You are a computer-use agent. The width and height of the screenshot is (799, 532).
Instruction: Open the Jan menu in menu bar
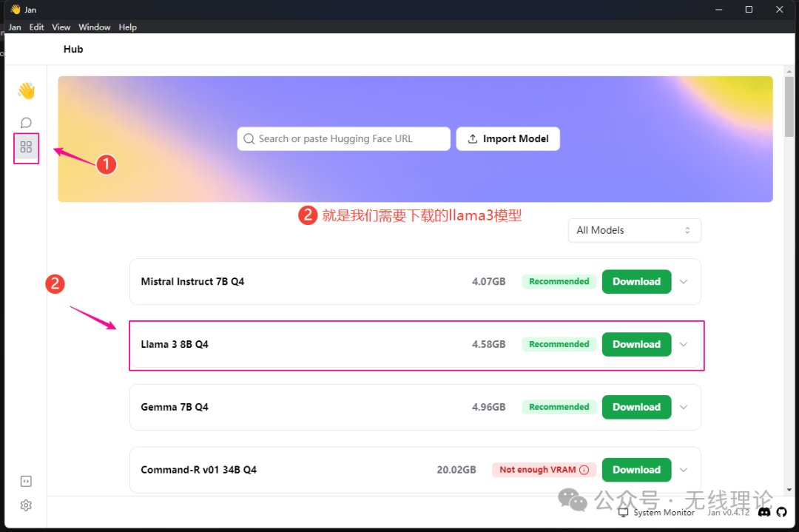[15, 27]
